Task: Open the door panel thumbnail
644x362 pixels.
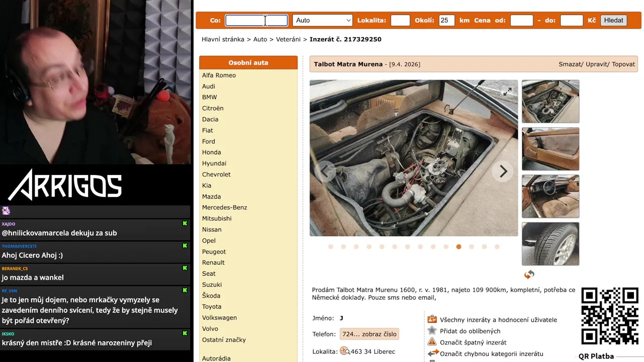Action: (550, 149)
